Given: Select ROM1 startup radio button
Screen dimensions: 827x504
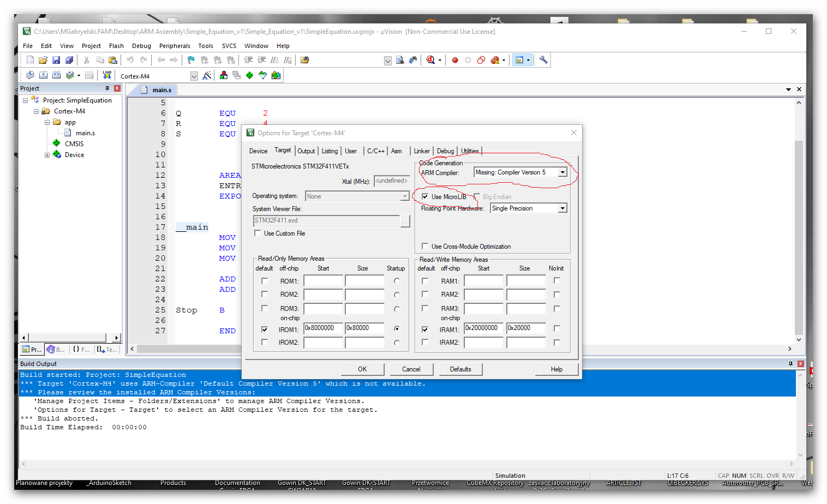Looking at the screenshot, I should (397, 281).
